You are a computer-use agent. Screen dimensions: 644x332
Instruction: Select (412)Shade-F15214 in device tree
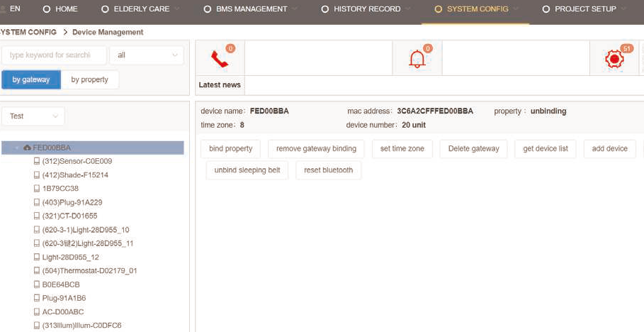click(x=75, y=175)
